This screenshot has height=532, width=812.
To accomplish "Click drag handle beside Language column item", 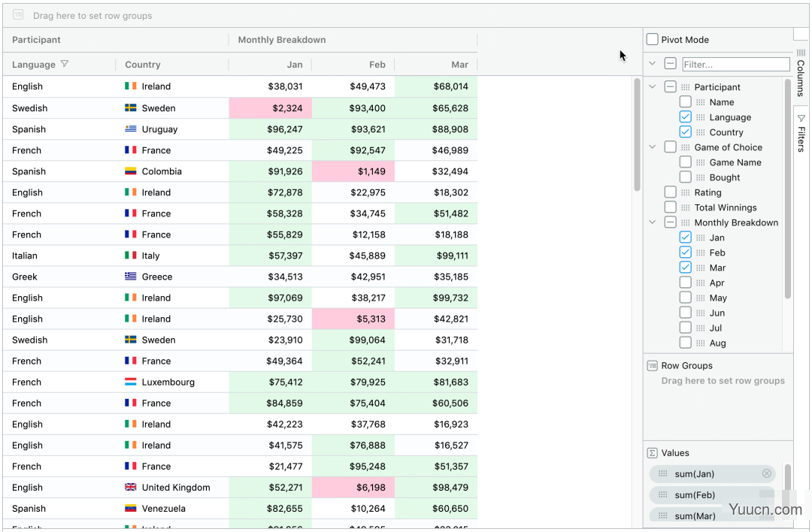I will pos(701,117).
